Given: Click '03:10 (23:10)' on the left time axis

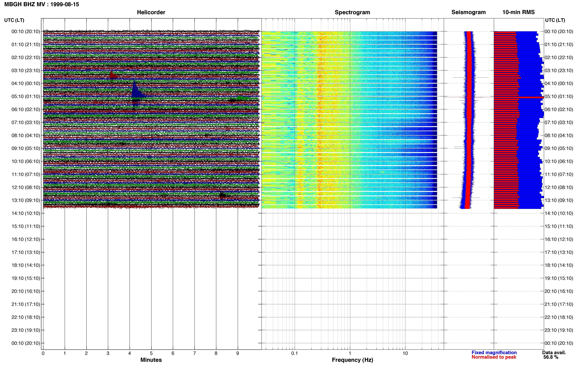Looking at the screenshot, I should click(x=26, y=71).
